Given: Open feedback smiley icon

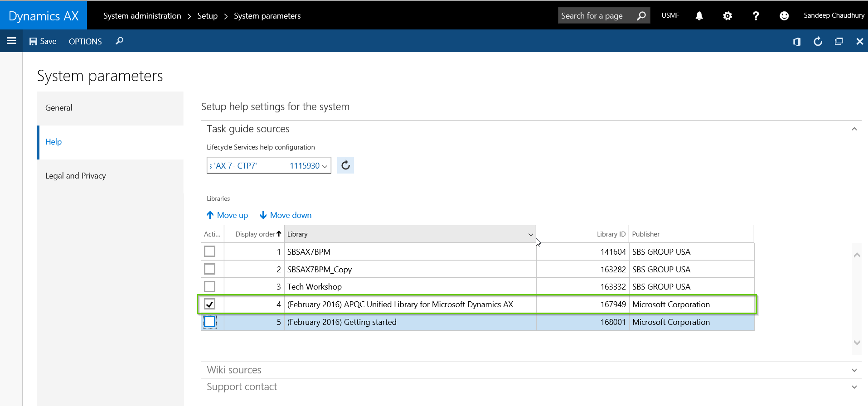Looking at the screenshot, I should 784,16.
